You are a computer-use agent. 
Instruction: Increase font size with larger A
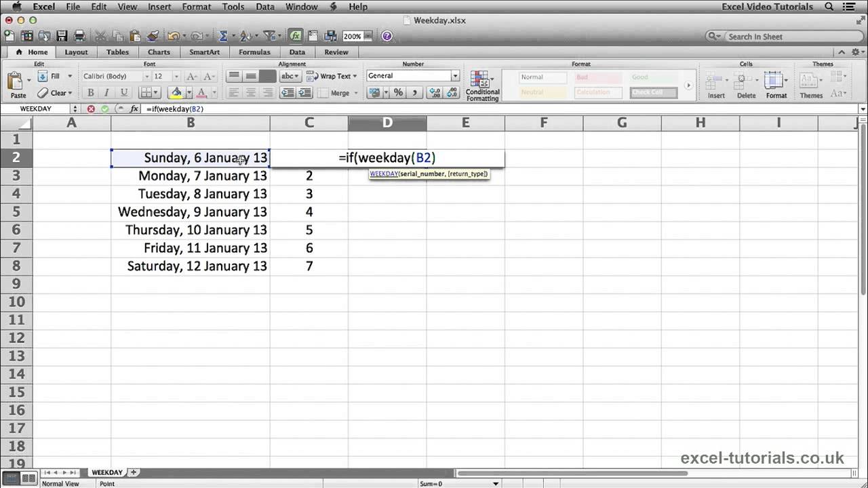click(x=192, y=77)
